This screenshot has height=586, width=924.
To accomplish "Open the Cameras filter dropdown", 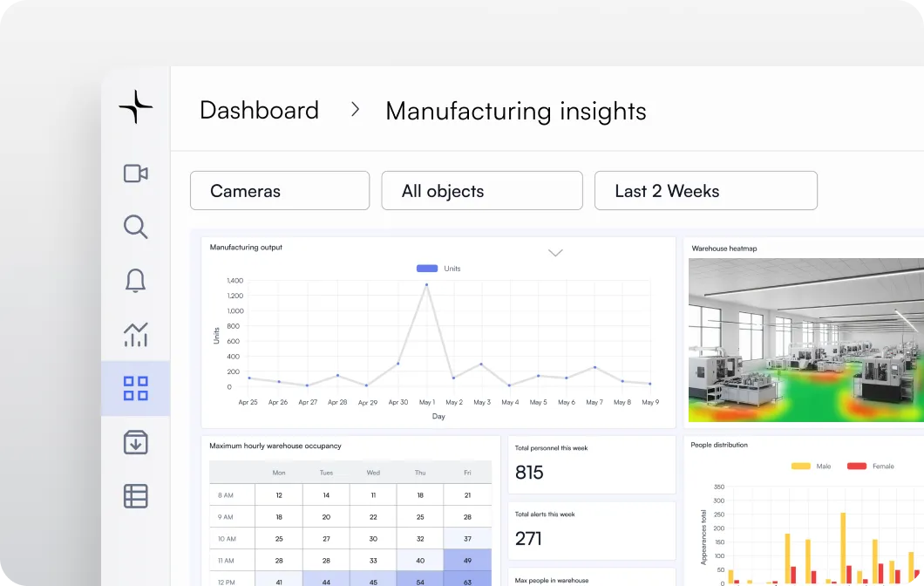I will pos(279,190).
